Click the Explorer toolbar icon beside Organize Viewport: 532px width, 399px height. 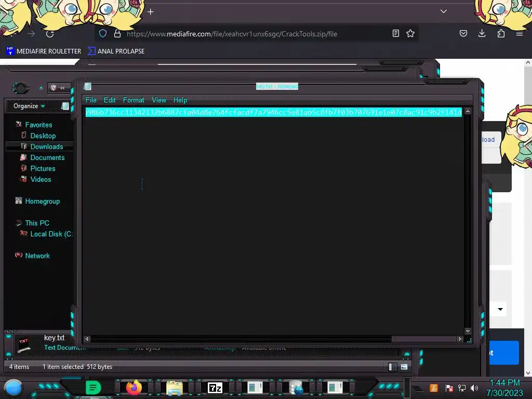click(65, 106)
